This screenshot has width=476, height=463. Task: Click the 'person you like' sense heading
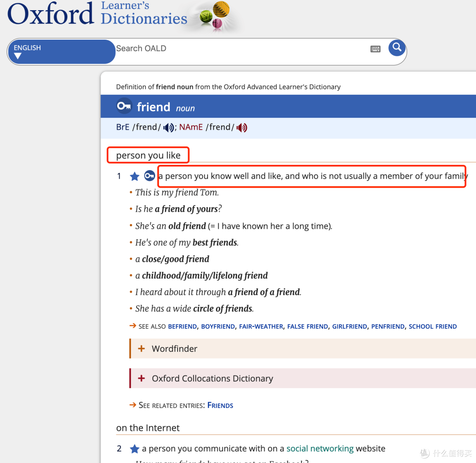point(148,155)
